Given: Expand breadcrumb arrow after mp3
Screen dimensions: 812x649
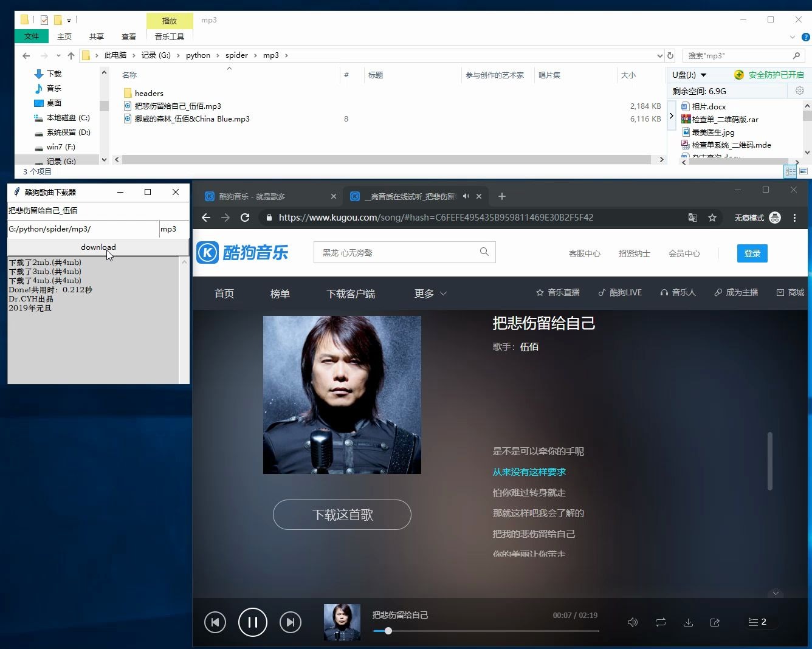Looking at the screenshot, I should click(x=286, y=55).
